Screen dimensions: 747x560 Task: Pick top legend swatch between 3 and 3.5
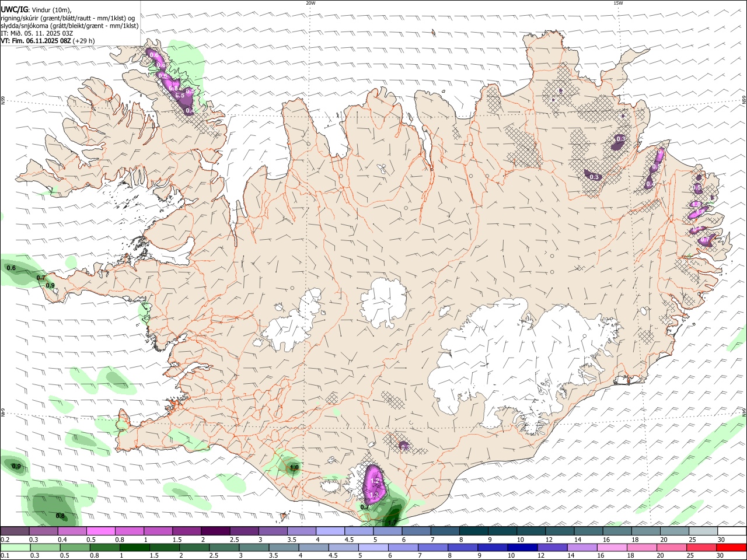(x=273, y=531)
